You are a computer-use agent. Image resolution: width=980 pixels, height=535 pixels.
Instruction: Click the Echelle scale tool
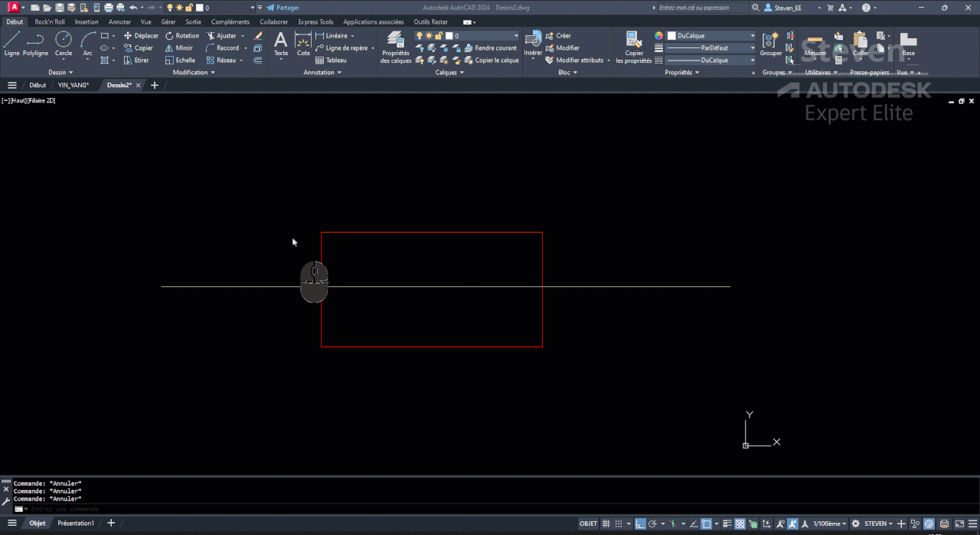pos(180,60)
